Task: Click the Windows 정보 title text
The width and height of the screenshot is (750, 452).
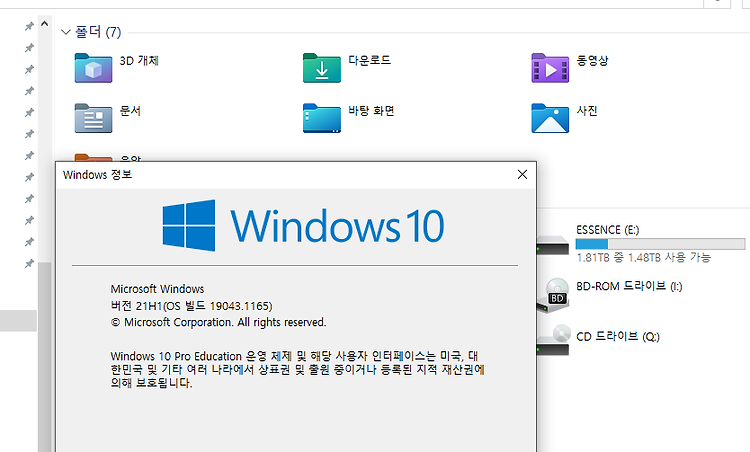Action: [x=97, y=175]
